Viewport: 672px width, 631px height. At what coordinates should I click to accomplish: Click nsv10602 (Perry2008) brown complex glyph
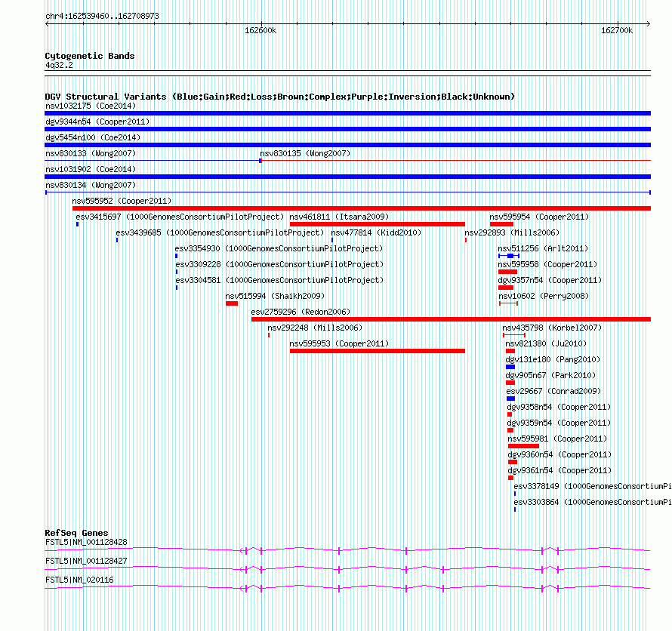point(509,303)
